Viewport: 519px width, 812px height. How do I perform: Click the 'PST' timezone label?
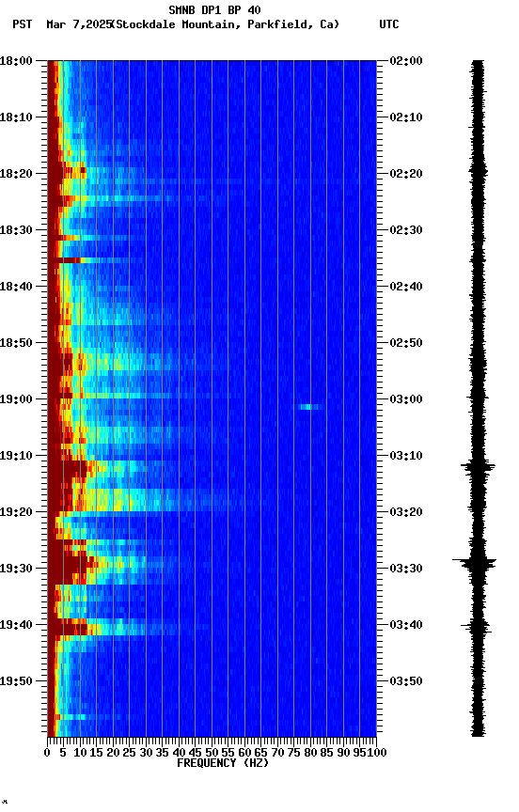tap(23, 24)
